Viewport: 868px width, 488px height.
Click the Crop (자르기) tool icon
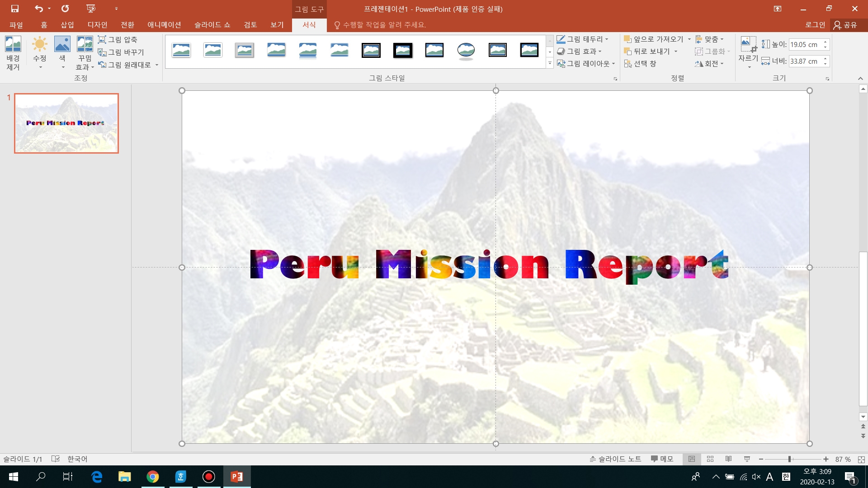pos(748,45)
